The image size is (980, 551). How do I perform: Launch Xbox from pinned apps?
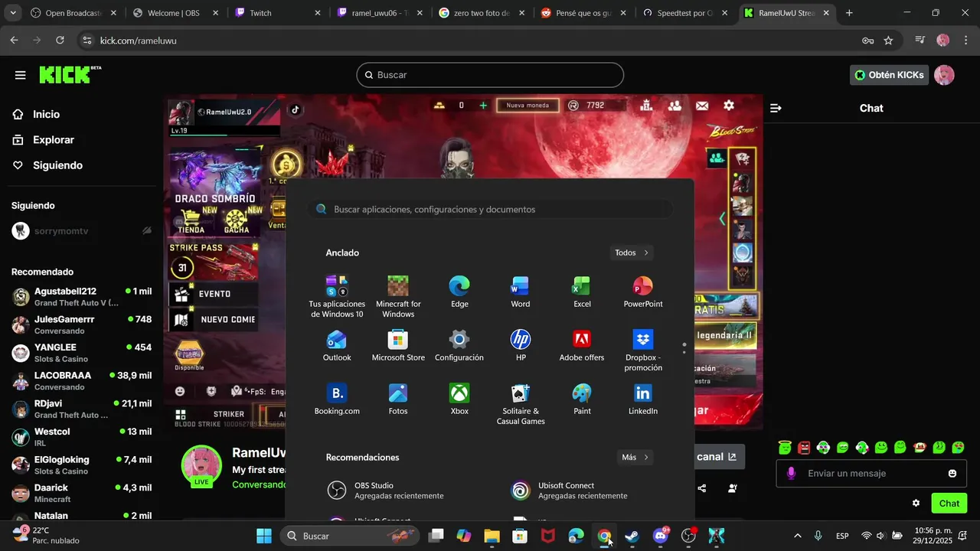click(459, 399)
